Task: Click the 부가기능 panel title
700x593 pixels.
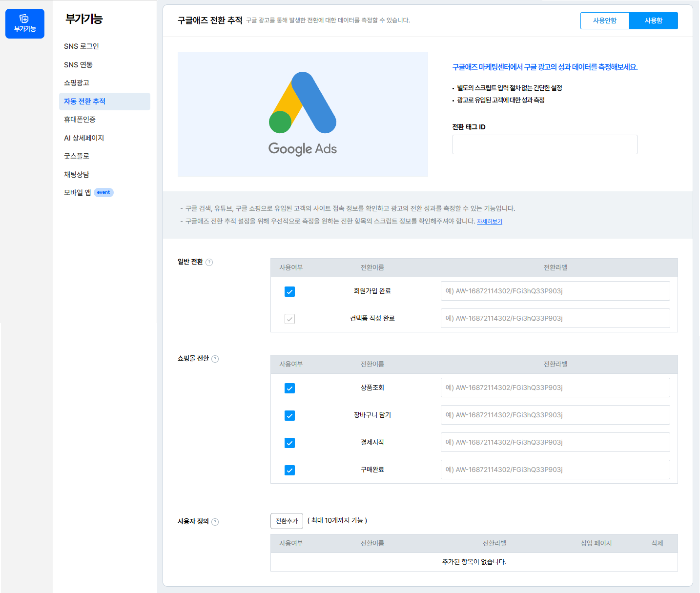Action: 84,19
